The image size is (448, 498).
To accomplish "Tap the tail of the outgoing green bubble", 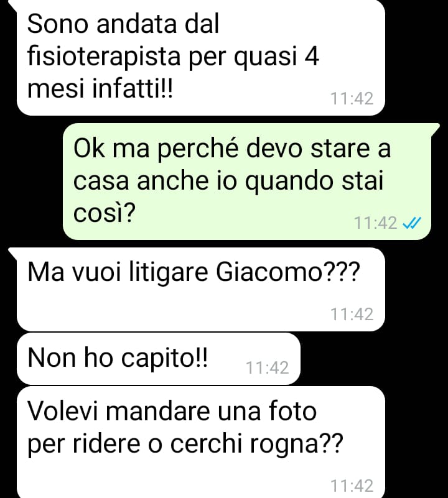I will (x=435, y=129).
